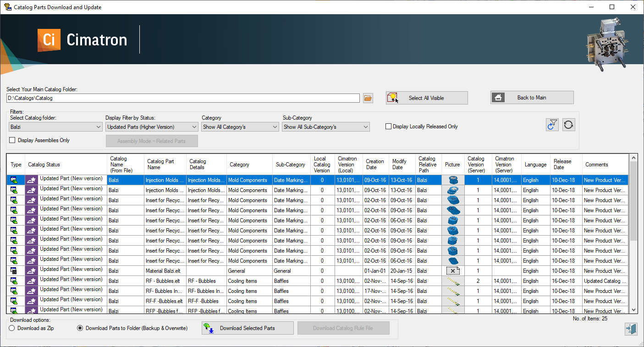Viewport: 644px width, 347px height.
Task: Select the RF - Bubbles.elt part name cell
Action: coord(165,281)
